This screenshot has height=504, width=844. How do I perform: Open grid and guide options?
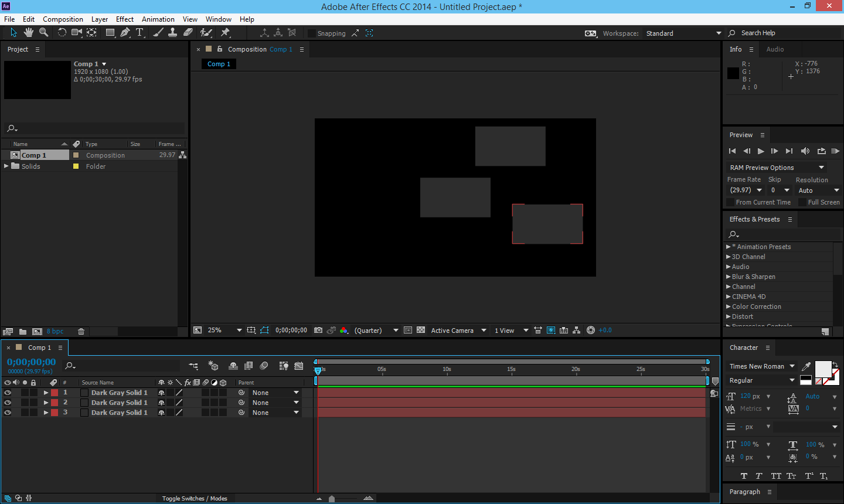[251, 331]
